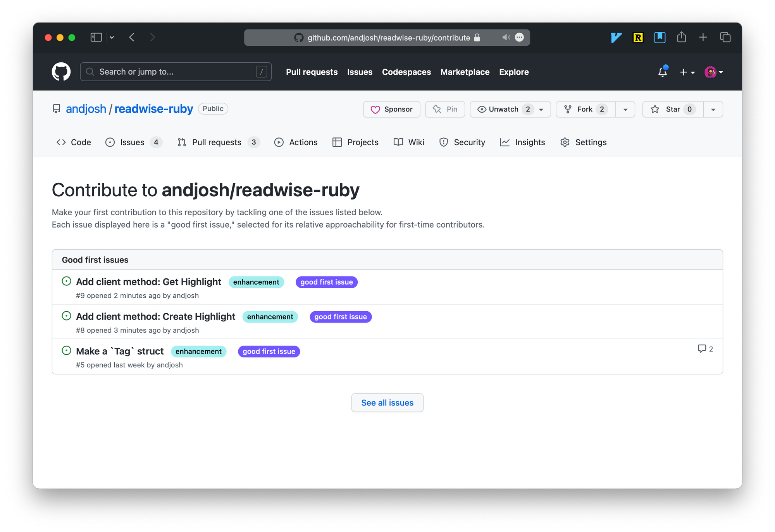Image resolution: width=775 pixels, height=532 pixels.
Task: Open the create-new plus dropdown
Action: click(687, 72)
